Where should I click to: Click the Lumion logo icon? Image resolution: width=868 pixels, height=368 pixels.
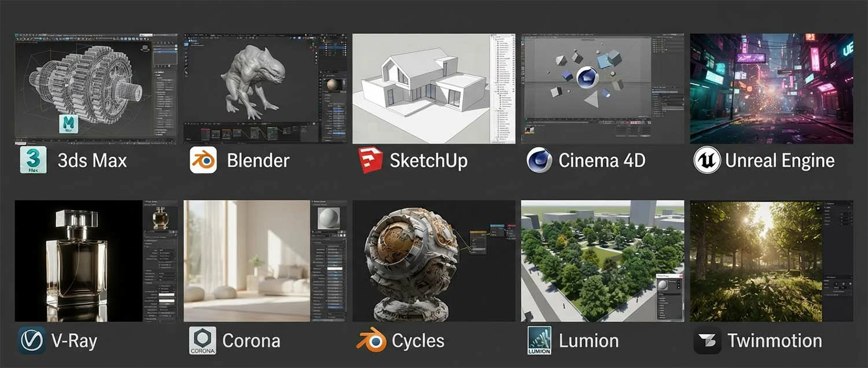(539, 340)
